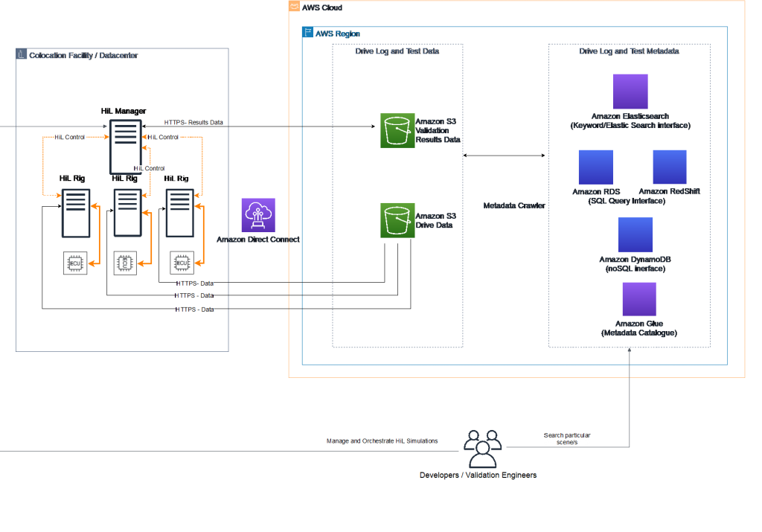Select the Manage and Orchestrate HiL Simulations label
Screen dimensions: 762x532
point(382,440)
